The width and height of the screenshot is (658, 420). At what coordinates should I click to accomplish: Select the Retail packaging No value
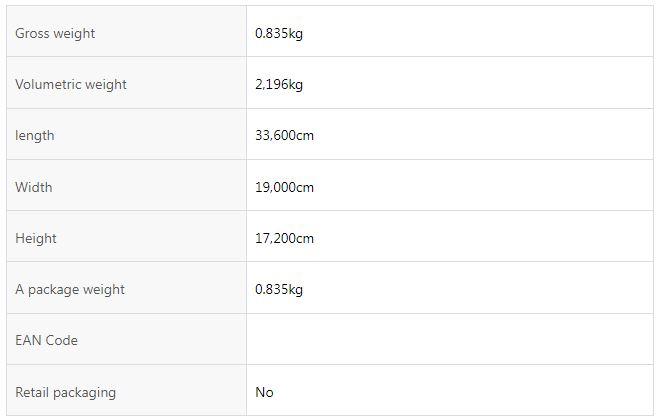click(264, 392)
